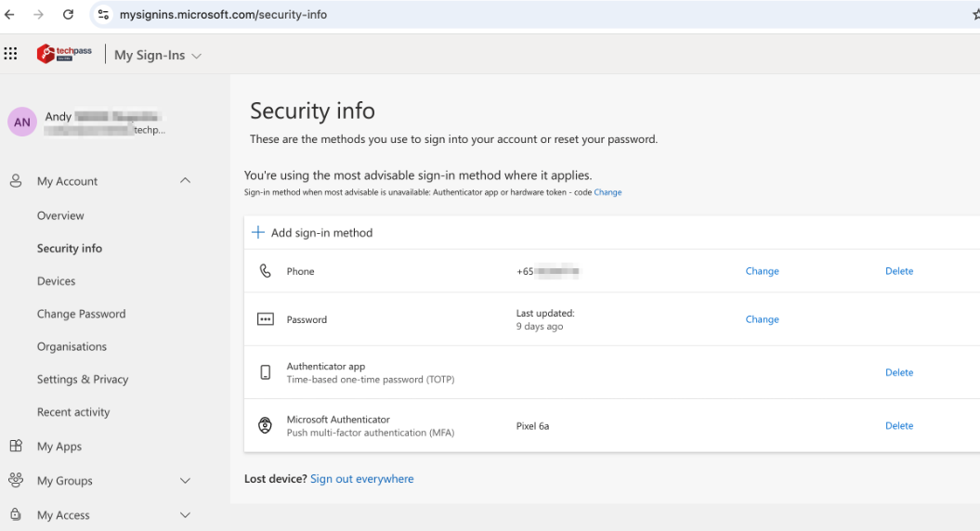Click the My Groups people icon

(16, 481)
